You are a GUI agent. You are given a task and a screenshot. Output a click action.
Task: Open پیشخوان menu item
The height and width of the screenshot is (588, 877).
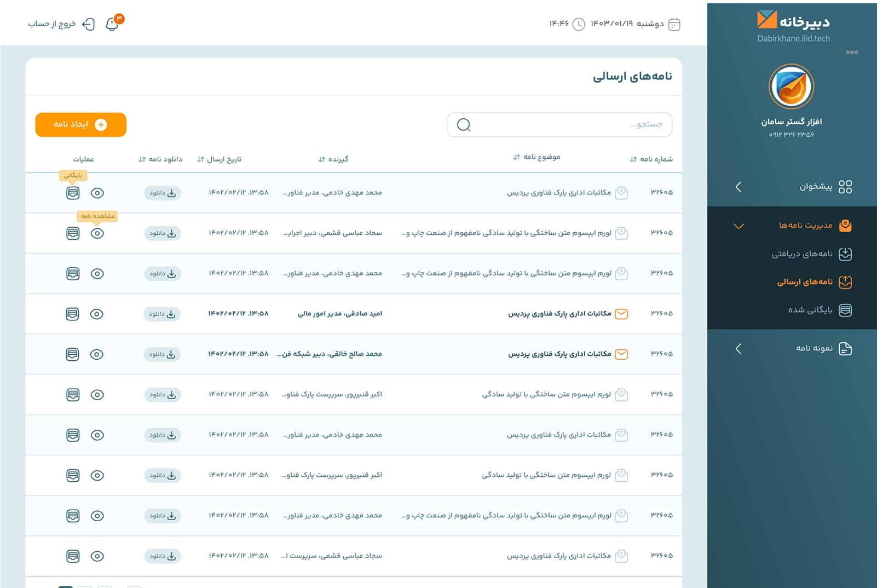click(816, 187)
